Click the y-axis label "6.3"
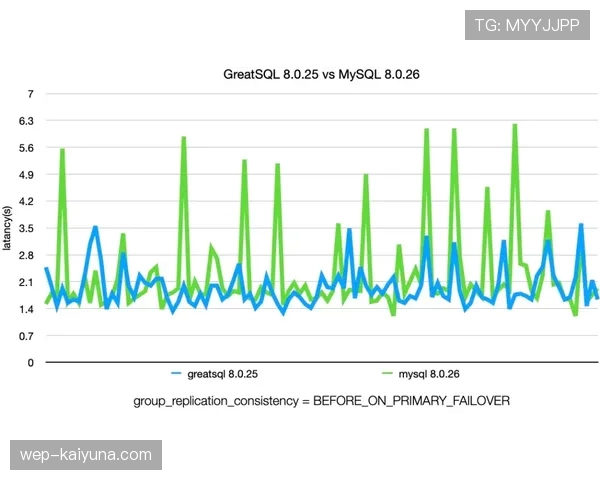Viewport: 600px width, 480px height. (x=26, y=121)
